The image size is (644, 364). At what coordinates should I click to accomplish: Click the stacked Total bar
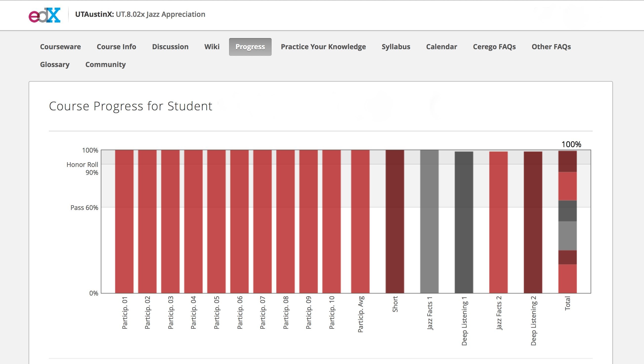click(x=567, y=222)
